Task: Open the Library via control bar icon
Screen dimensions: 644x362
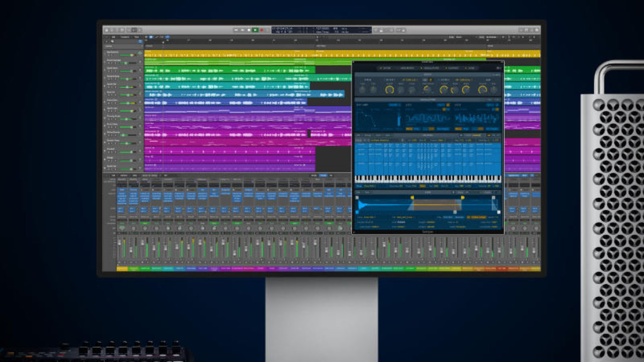Action: click(107, 30)
